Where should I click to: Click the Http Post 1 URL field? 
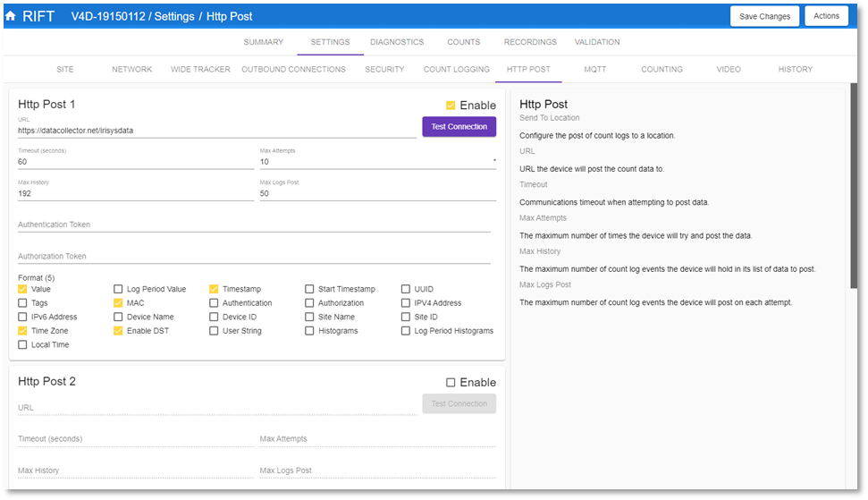click(217, 131)
